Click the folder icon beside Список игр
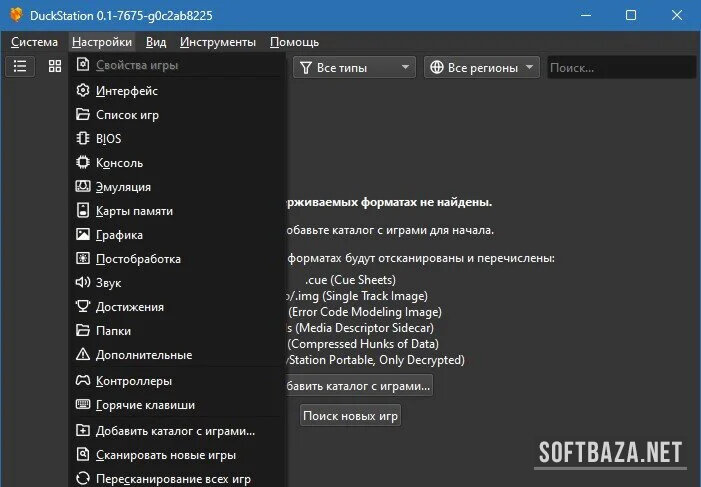701x487 pixels. coord(83,114)
